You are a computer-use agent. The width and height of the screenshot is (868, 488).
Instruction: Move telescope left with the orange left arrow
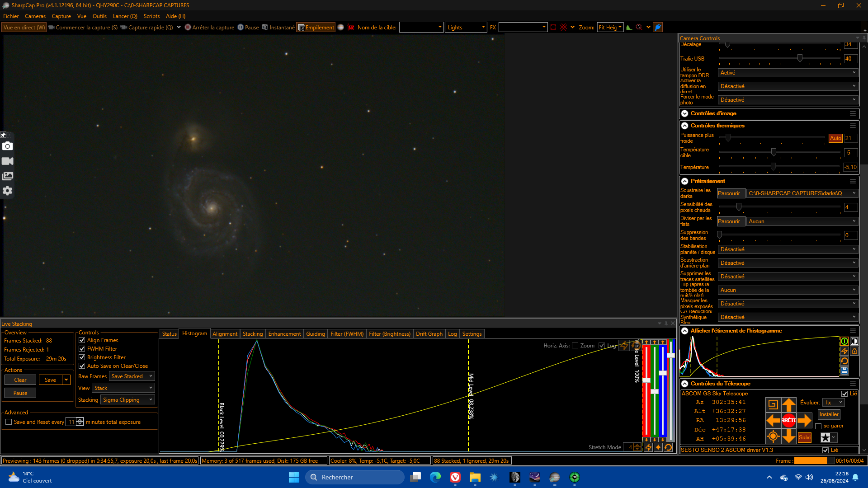pyautogui.click(x=773, y=420)
